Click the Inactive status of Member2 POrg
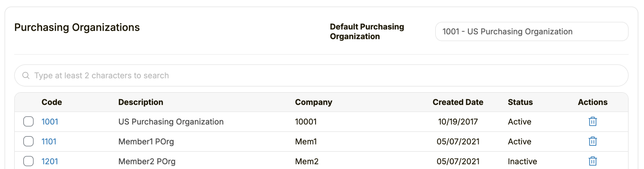The height and width of the screenshot is (169, 644). 522,161
